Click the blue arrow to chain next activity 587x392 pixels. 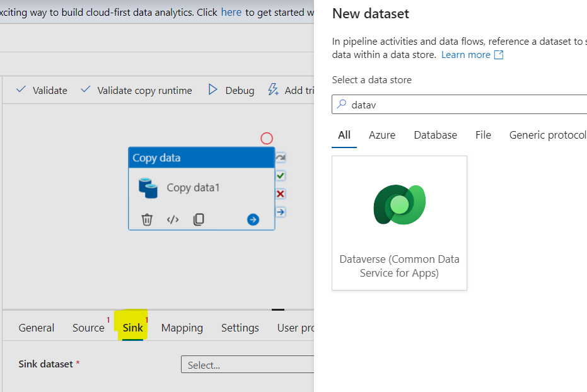click(x=252, y=219)
